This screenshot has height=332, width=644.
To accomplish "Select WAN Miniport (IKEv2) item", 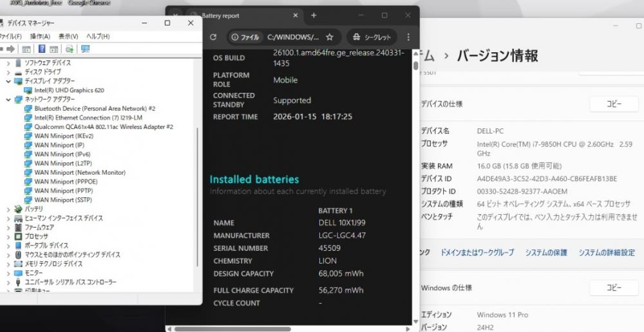I will pyautogui.click(x=64, y=135).
